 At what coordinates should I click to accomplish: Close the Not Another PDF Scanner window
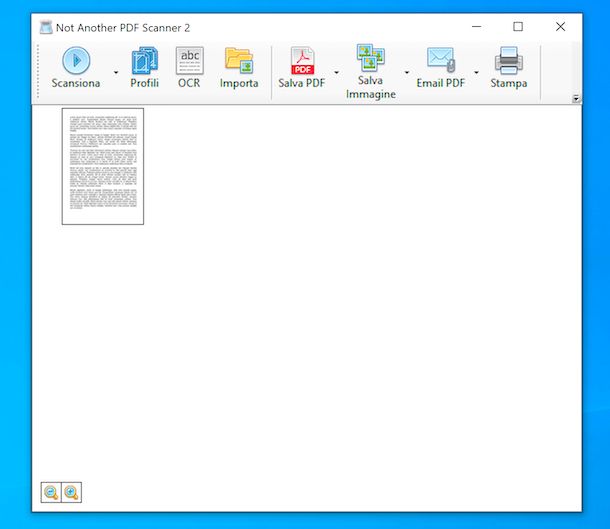[560, 26]
